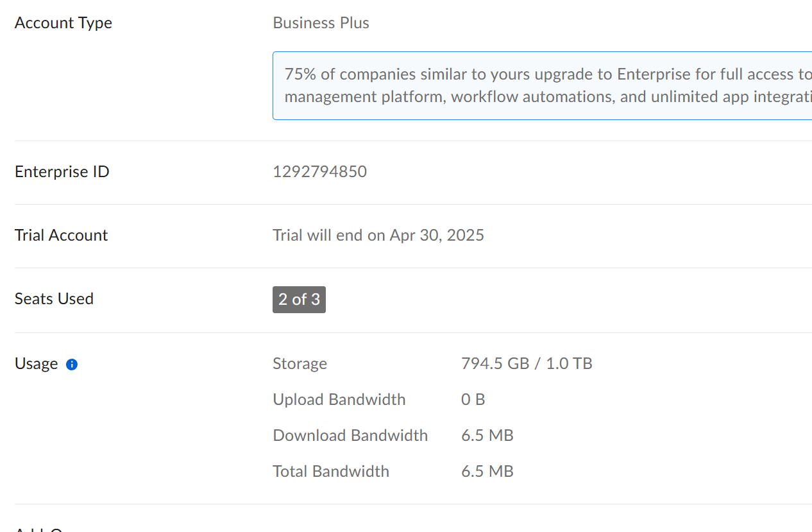Click the Storage row label
The width and height of the screenshot is (812, 532).
tap(300, 364)
